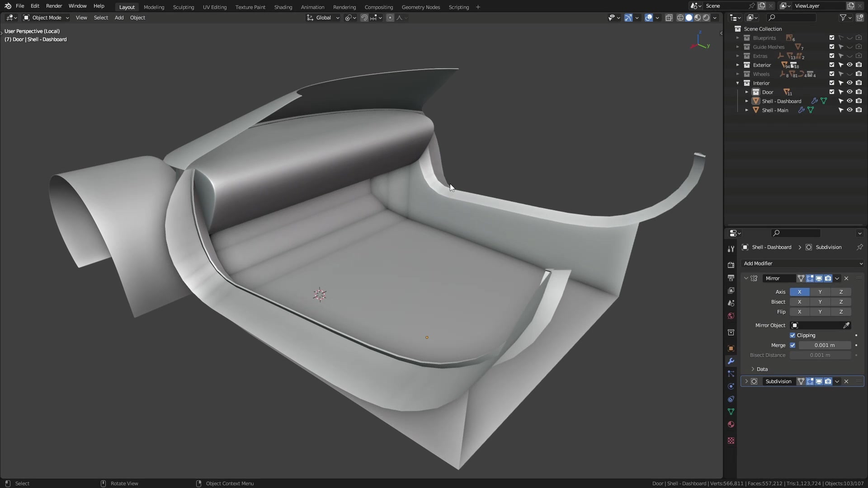The image size is (868, 488).
Task: Open the Particles properties tab
Action: coord(731,374)
